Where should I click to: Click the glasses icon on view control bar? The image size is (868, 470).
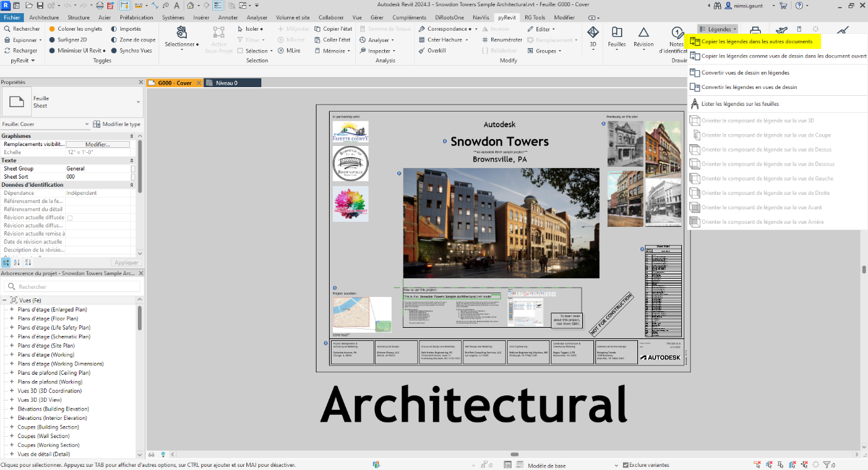152,454
